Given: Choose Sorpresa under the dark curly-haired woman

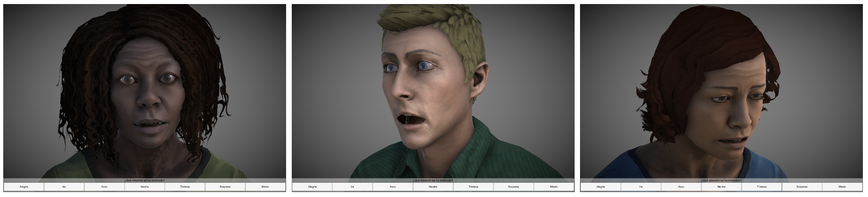Looking at the screenshot, I should coord(225,186).
